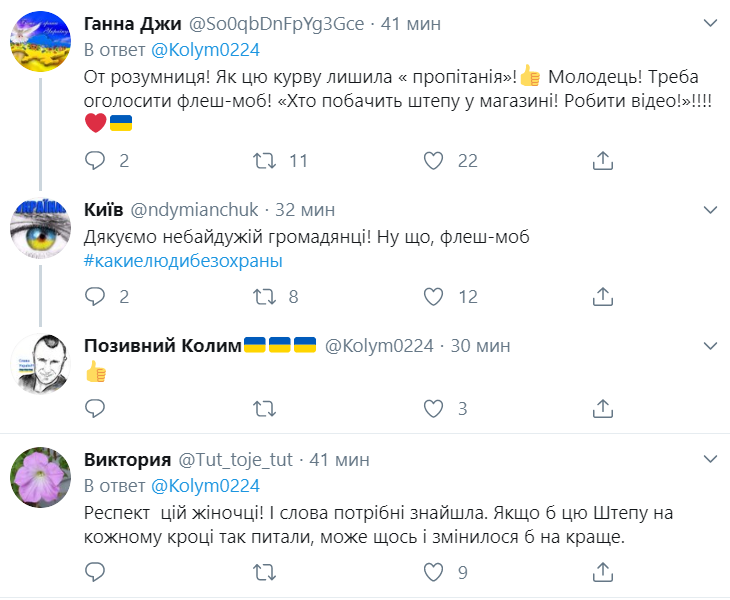Reply to Ганна Джи's tweet

tap(95, 160)
